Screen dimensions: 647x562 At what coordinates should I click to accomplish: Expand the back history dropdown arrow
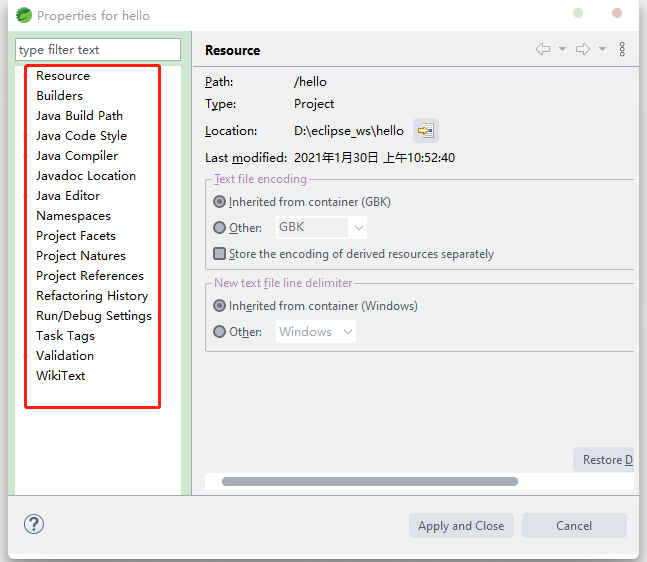pos(562,49)
